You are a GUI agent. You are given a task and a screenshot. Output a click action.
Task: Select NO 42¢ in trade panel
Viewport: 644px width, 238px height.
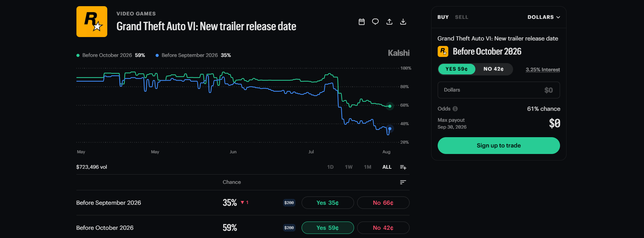click(x=494, y=69)
